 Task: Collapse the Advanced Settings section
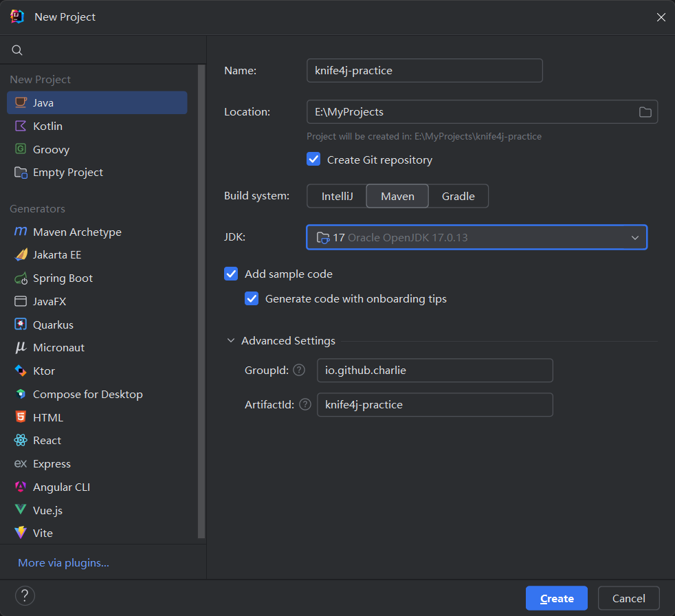[x=231, y=340]
